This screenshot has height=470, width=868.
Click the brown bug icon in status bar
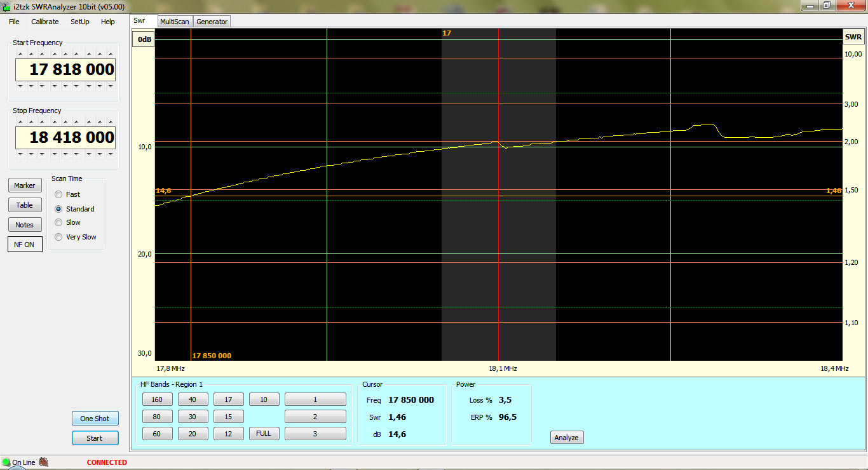click(43, 462)
